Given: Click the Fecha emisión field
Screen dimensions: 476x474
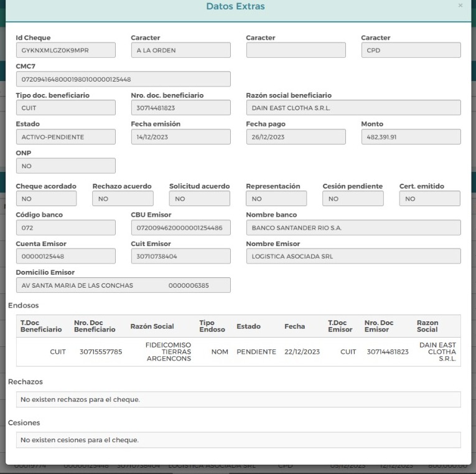Looking at the screenshot, I should tap(180, 137).
